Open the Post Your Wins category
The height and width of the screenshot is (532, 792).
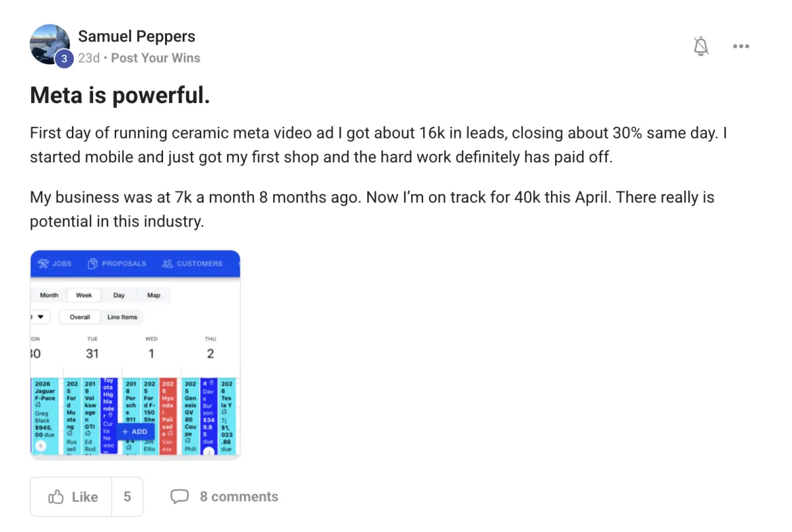point(156,58)
